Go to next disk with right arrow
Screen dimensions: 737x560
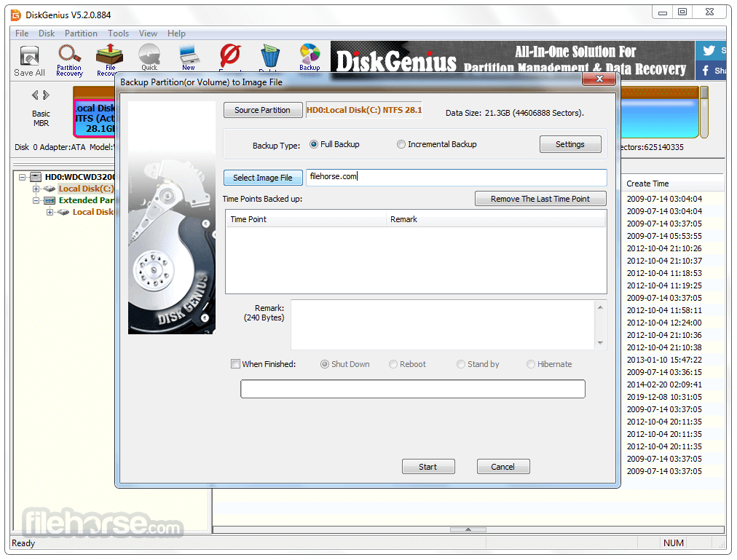click(x=46, y=95)
